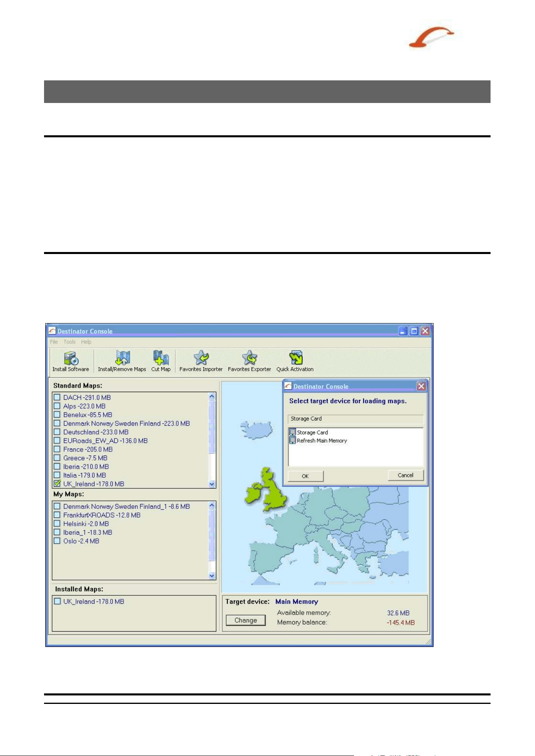Screen dimensions: 535x756
Task: Click the Storage Card field above the device list
Action: (356, 419)
